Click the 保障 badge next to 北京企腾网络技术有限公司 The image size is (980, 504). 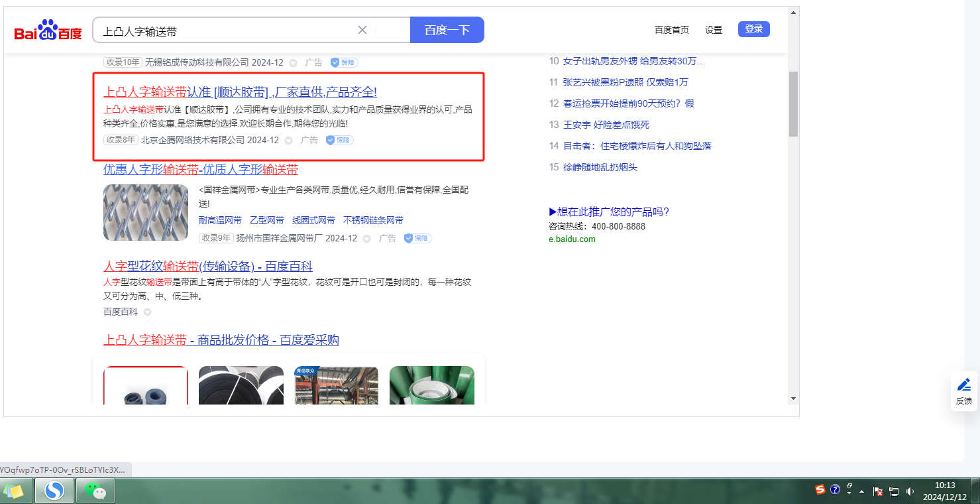click(x=340, y=140)
